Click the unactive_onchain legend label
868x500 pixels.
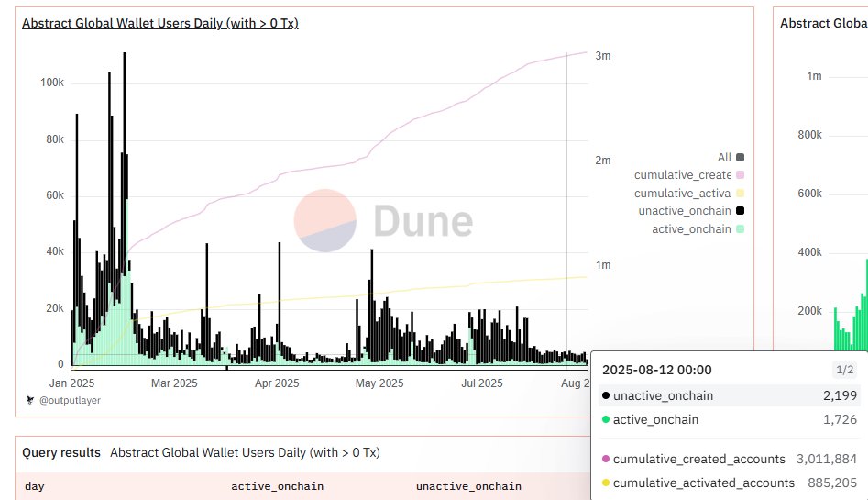pos(685,211)
